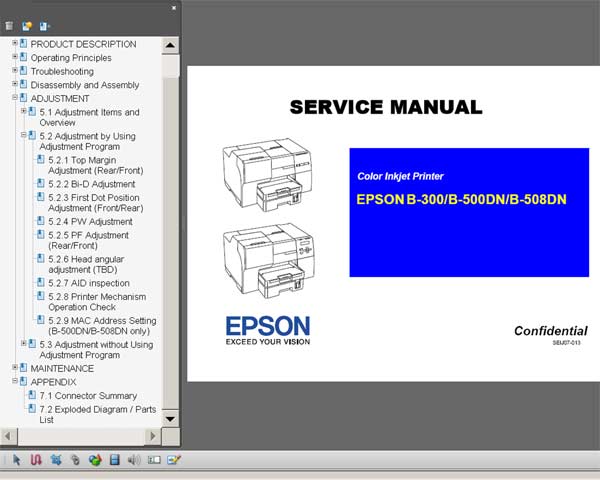Click bookmarks horizontal scroll left arrow
The width and height of the screenshot is (600, 480).
point(8,436)
